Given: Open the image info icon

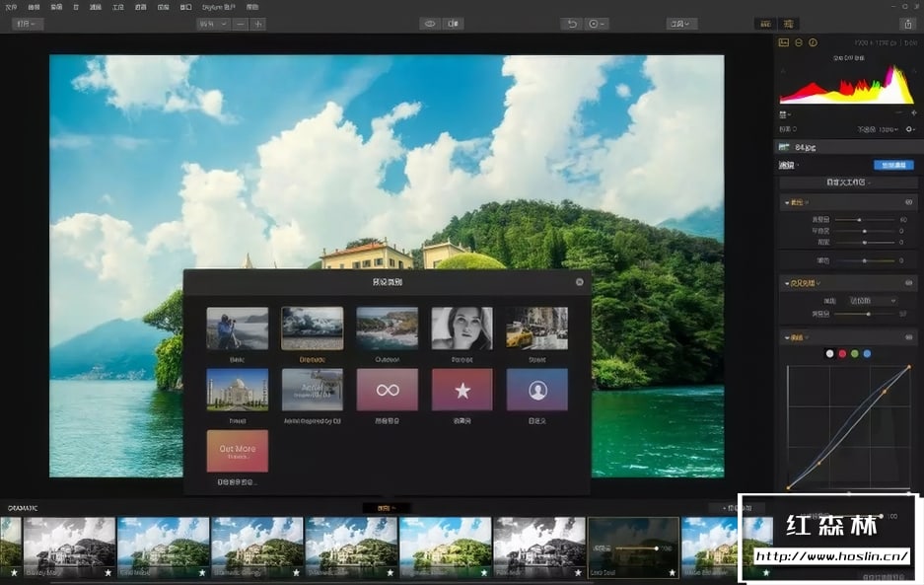Looking at the screenshot, I should point(814,42).
